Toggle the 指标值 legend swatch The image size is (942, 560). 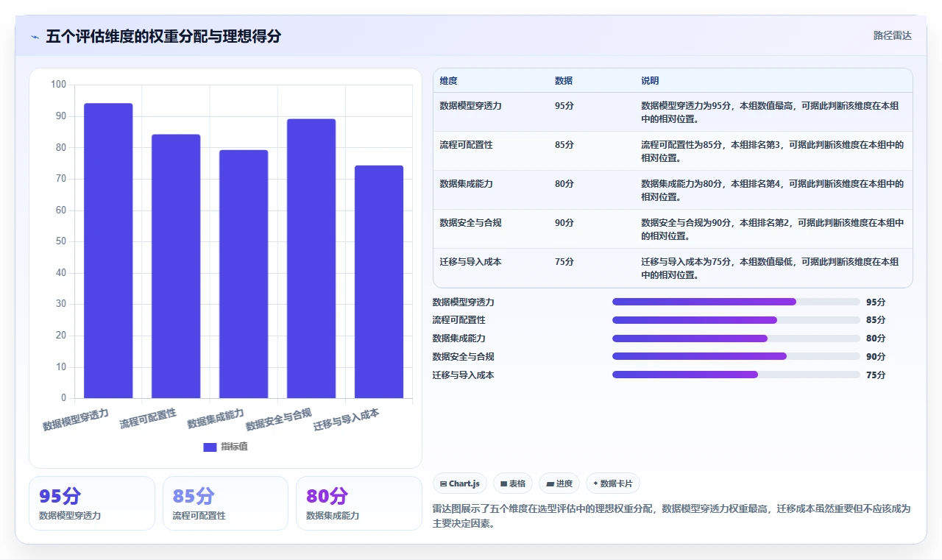click(210, 447)
